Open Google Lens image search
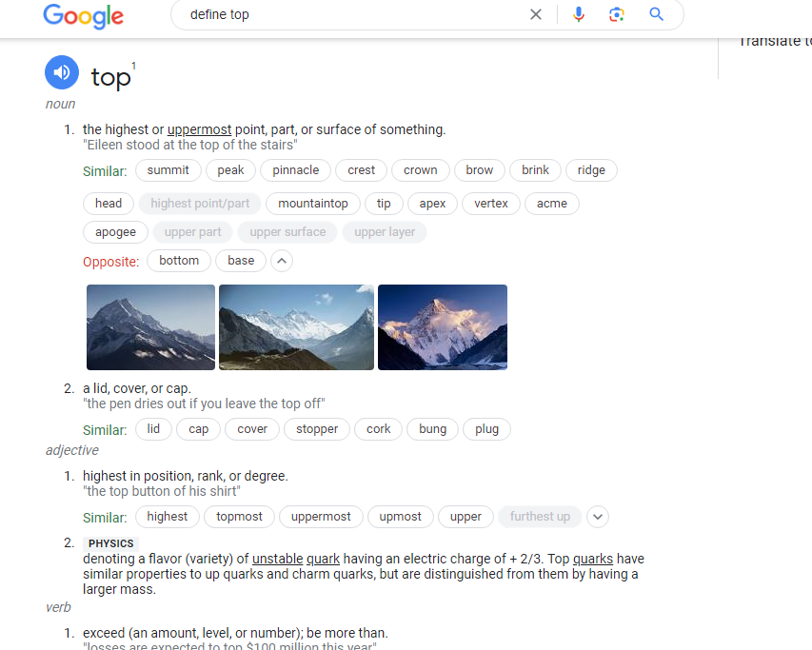This screenshot has width=812, height=650. point(617,14)
